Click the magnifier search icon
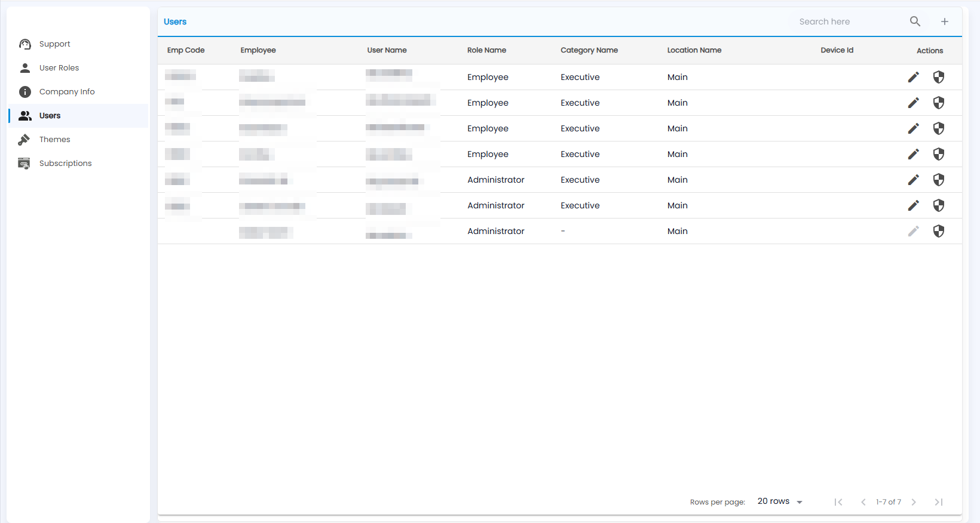 (915, 21)
